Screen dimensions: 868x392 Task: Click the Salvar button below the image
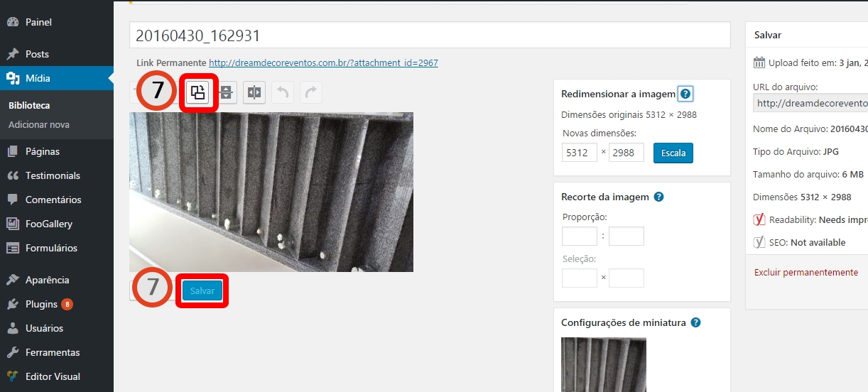pos(202,291)
